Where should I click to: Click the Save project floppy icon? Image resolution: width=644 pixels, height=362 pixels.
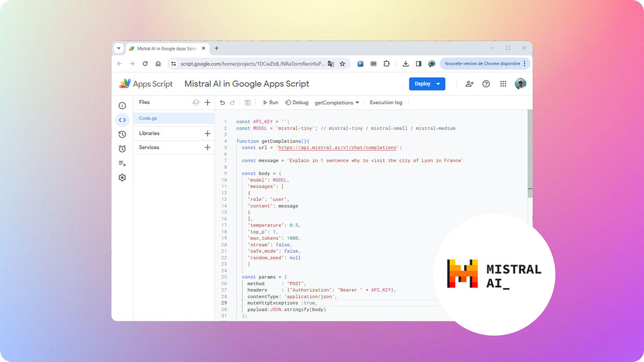click(x=247, y=102)
